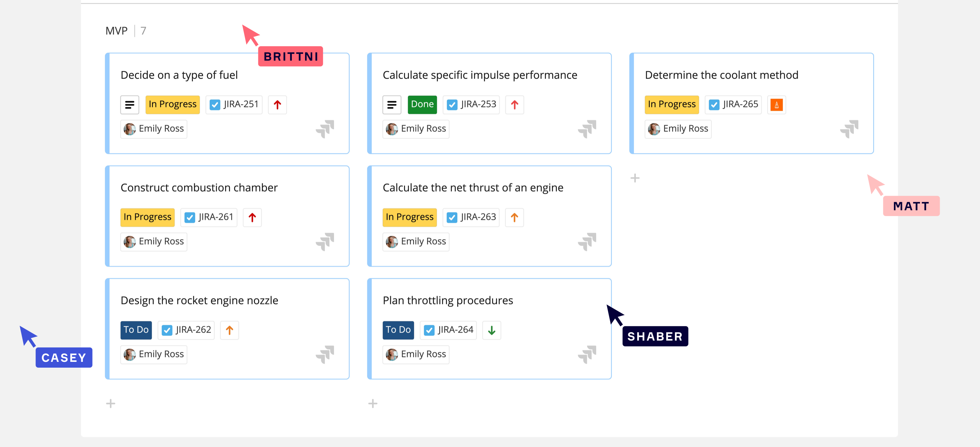Open the In Progress status on fuel card

coord(172,104)
